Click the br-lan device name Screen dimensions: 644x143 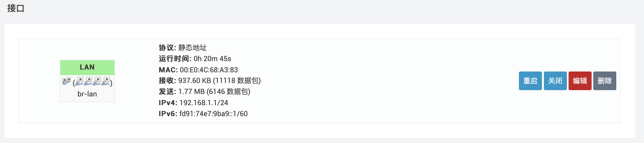click(87, 94)
